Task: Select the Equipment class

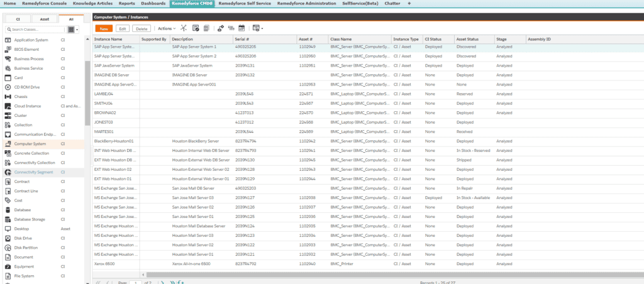Action: [x=43, y=266]
